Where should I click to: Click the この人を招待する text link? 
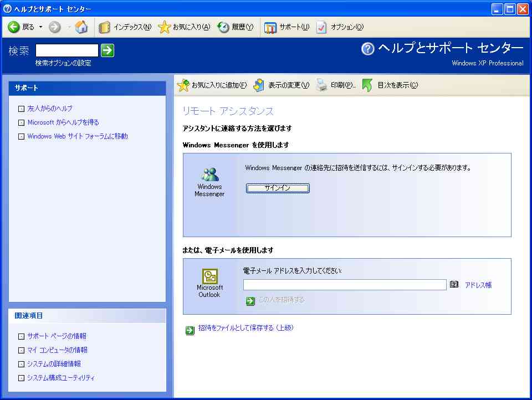click(282, 300)
